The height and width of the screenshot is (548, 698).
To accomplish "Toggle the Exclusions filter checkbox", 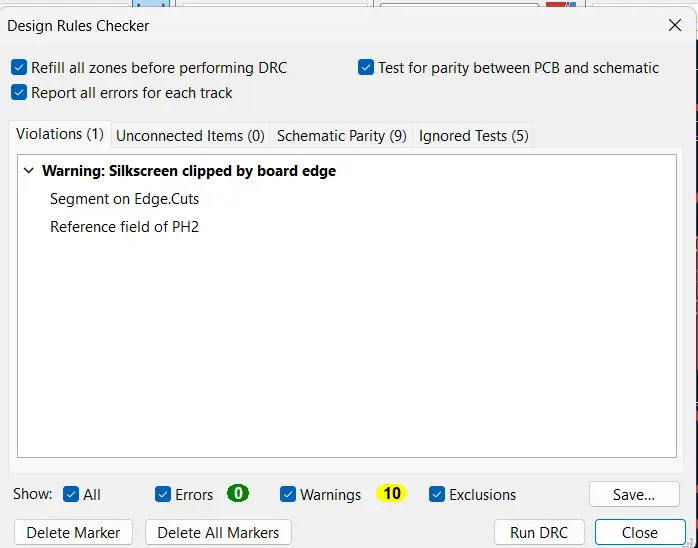I will click(437, 494).
